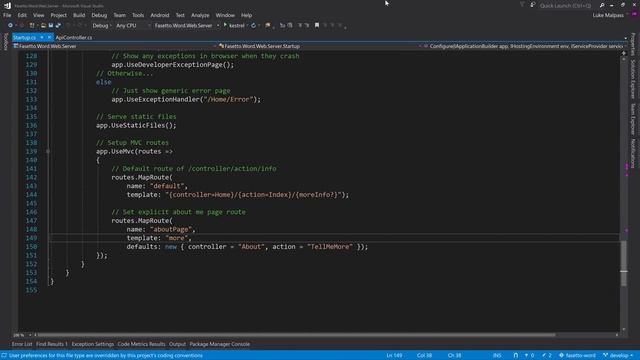
Task: Open the Debug configuration dropdown
Action: [x=102, y=25]
